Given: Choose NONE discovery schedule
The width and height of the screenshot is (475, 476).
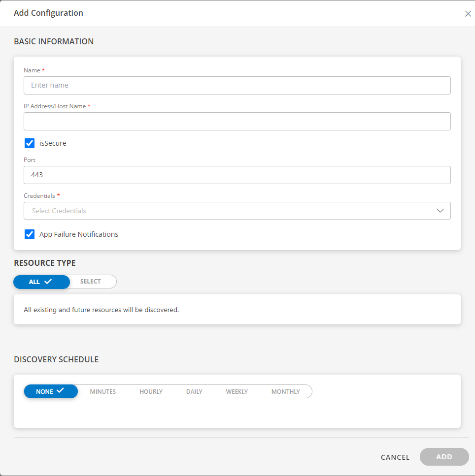Looking at the screenshot, I should [x=51, y=391].
